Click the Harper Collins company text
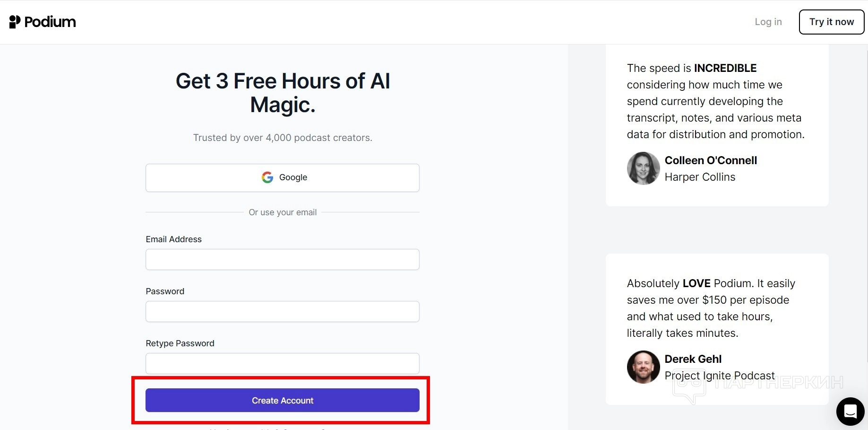Image resolution: width=868 pixels, height=430 pixels. 699,177
